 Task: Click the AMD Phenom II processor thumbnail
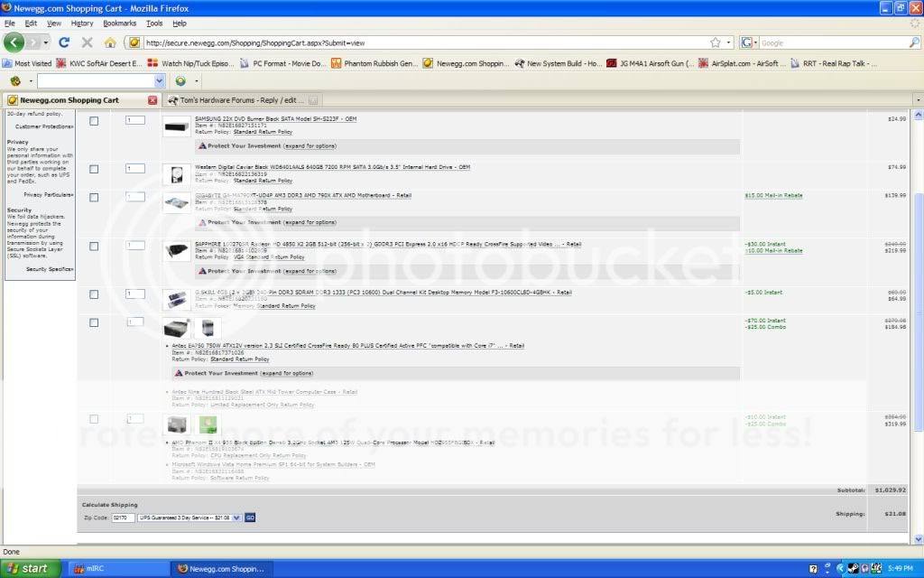(x=176, y=424)
